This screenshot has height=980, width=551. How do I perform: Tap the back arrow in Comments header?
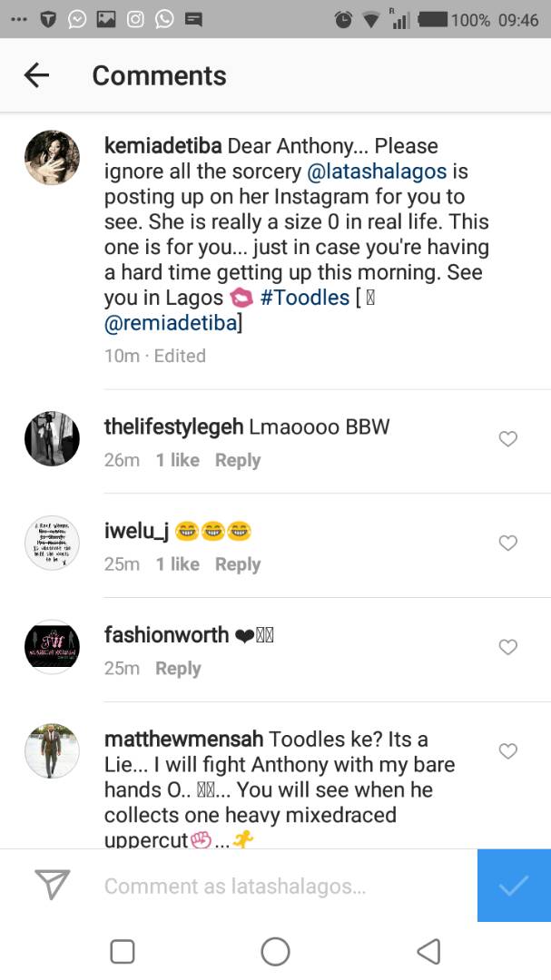pyautogui.click(x=36, y=75)
